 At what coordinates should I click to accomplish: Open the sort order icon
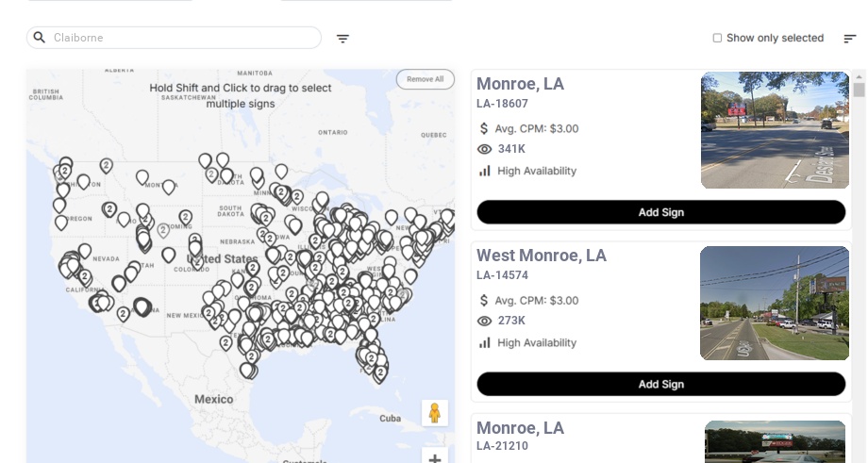pos(849,39)
